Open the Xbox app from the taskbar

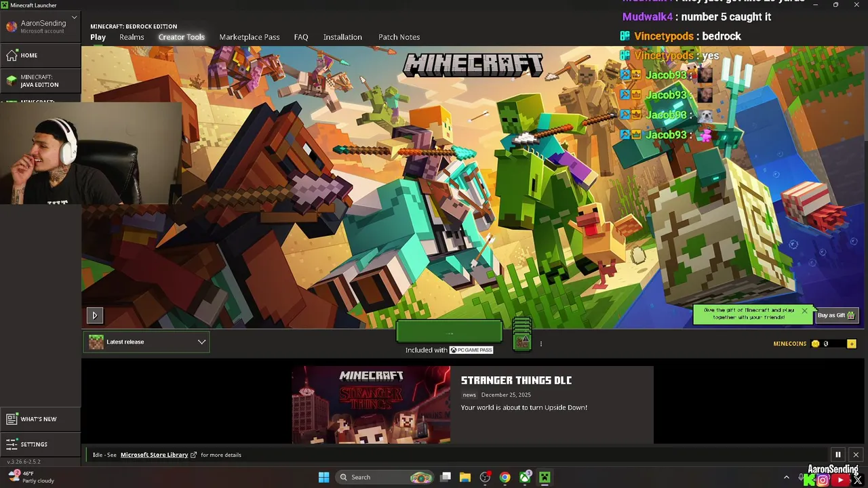(525, 477)
